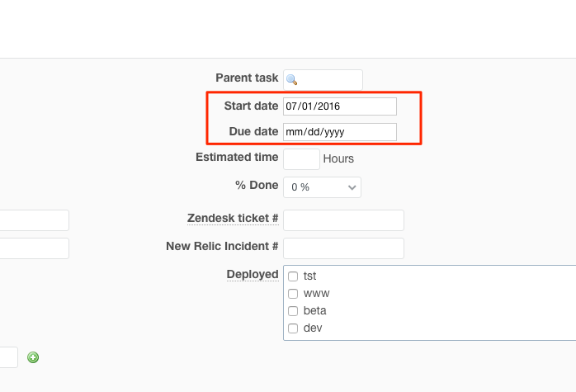Tick the dev deployed checkbox

[293, 328]
